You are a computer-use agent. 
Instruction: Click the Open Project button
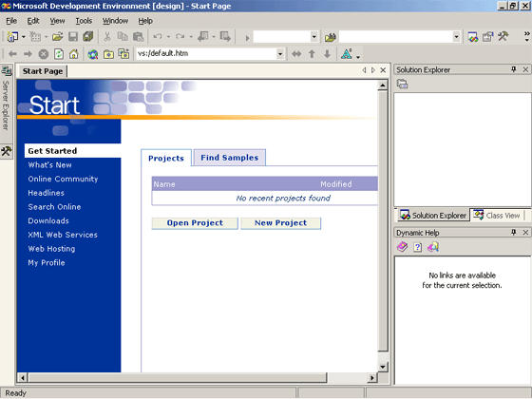pyautogui.click(x=195, y=223)
